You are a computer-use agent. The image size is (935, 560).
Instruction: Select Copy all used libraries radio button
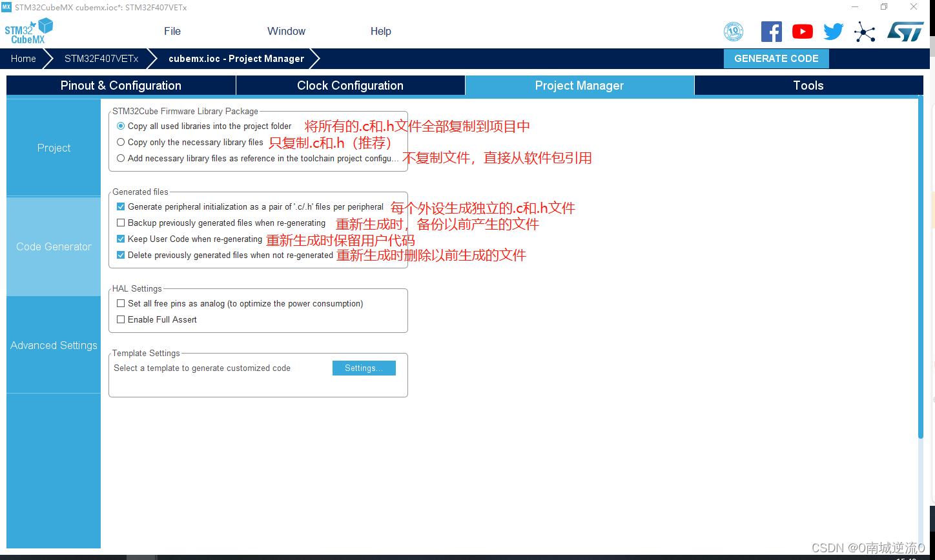(121, 126)
